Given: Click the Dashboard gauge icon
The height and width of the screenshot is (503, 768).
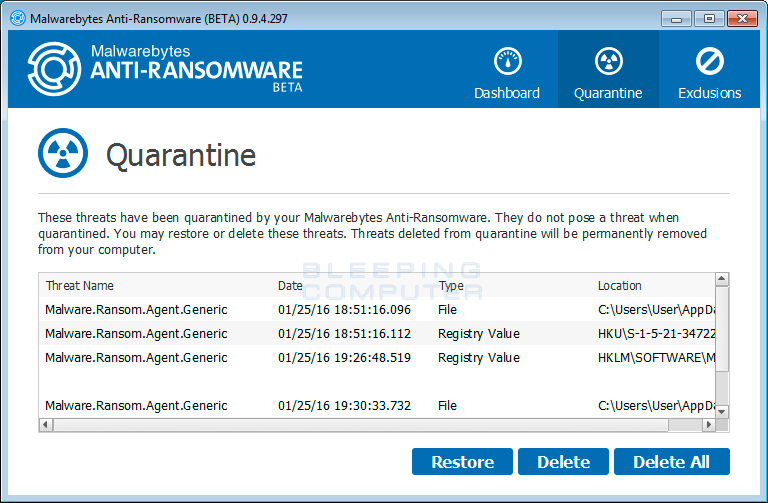Looking at the screenshot, I should (x=507, y=62).
